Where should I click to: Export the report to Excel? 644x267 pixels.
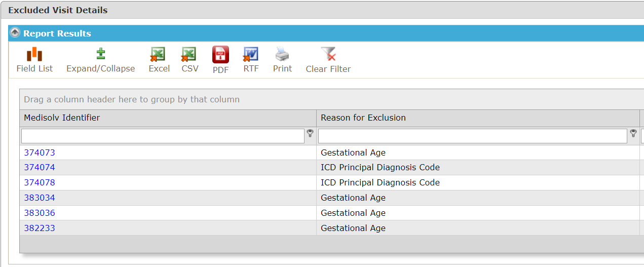pos(159,60)
